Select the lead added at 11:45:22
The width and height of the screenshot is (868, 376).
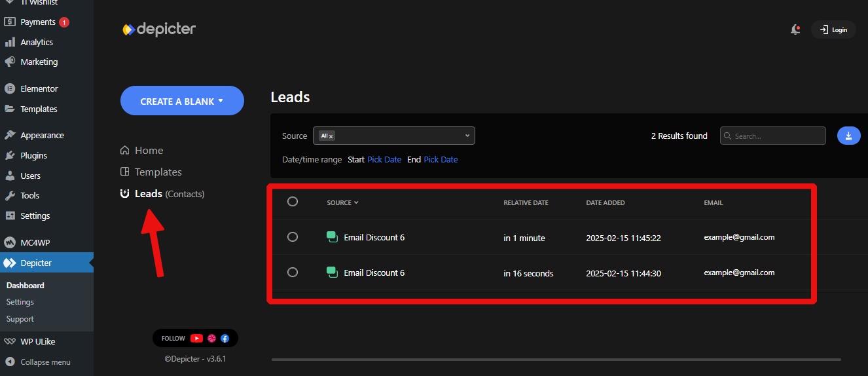[x=293, y=236]
